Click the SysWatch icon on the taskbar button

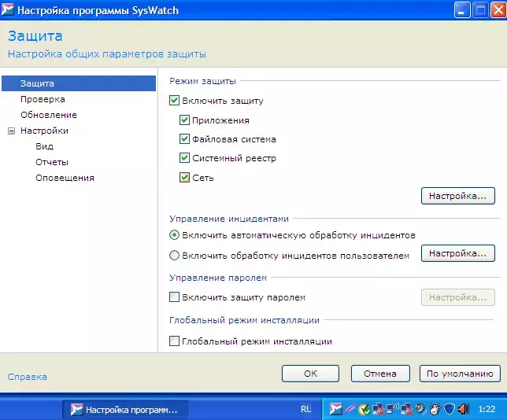coord(77,410)
